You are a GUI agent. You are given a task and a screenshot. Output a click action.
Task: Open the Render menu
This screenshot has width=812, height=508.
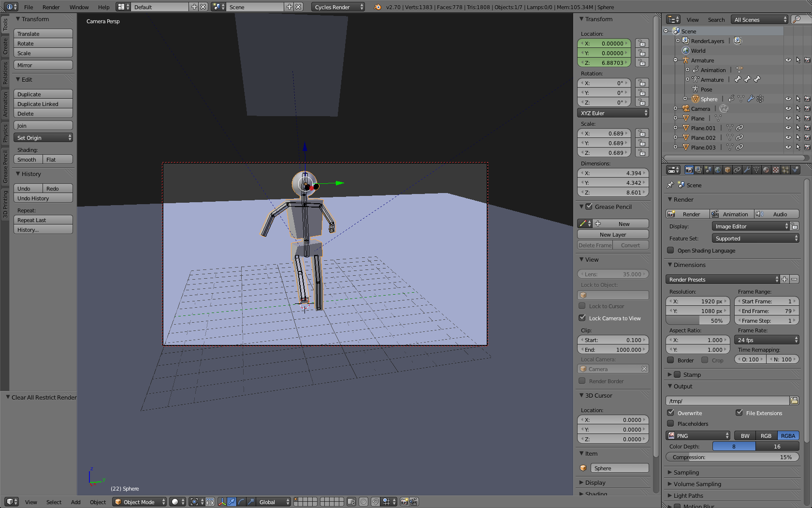(x=51, y=7)
